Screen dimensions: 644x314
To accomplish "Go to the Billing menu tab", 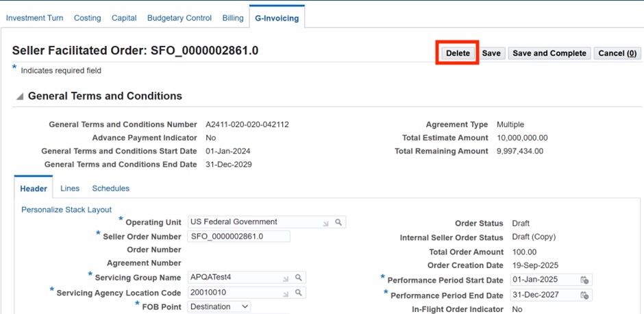I will point(233,18).
